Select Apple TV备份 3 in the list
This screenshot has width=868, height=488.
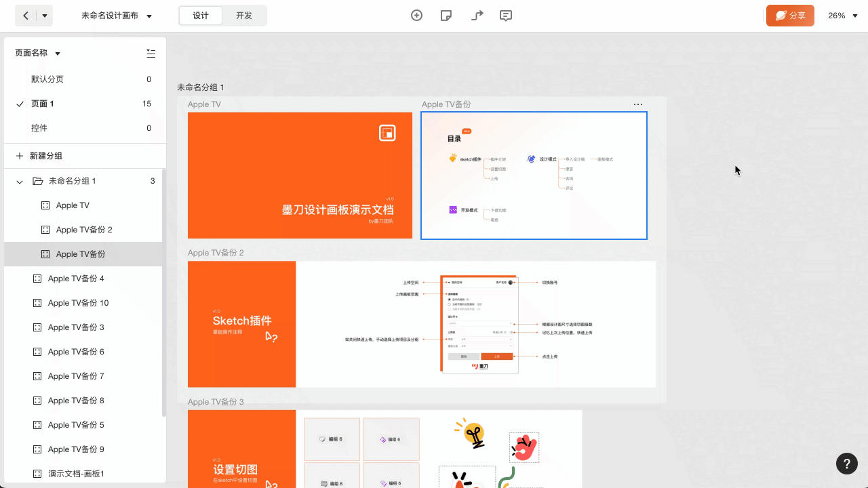point(83,327)
